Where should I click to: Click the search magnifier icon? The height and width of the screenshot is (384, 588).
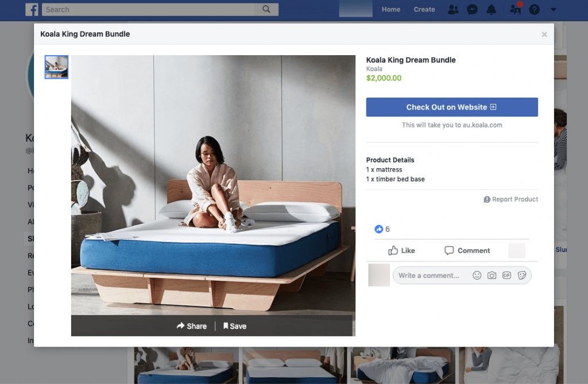click(x=266, y=9)
